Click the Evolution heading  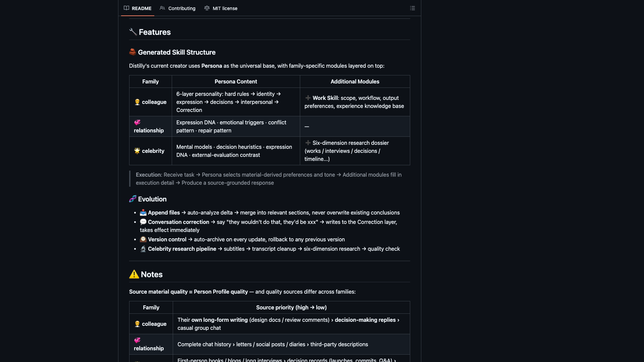pyautogui.click(x=152, y=199)
